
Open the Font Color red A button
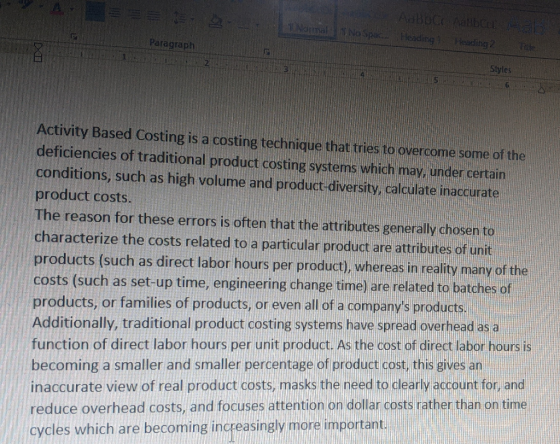58,9
